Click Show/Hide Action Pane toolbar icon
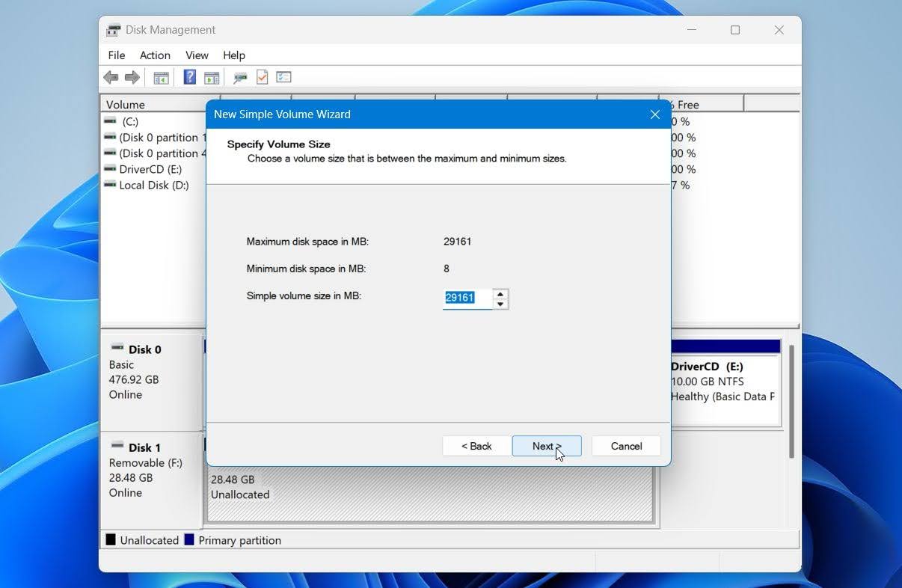This screenshot has height=588, width=902. click(212, 77)
